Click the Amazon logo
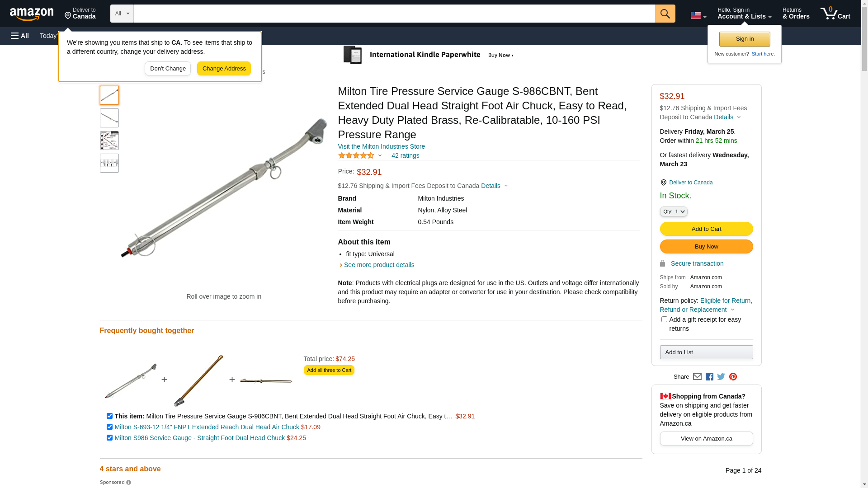 pos(32,14)
